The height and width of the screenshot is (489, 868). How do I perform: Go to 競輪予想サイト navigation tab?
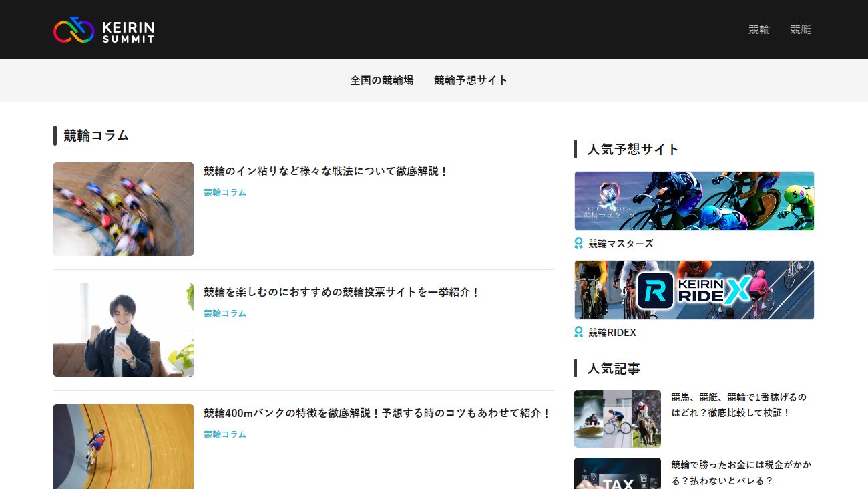[471, 80]
